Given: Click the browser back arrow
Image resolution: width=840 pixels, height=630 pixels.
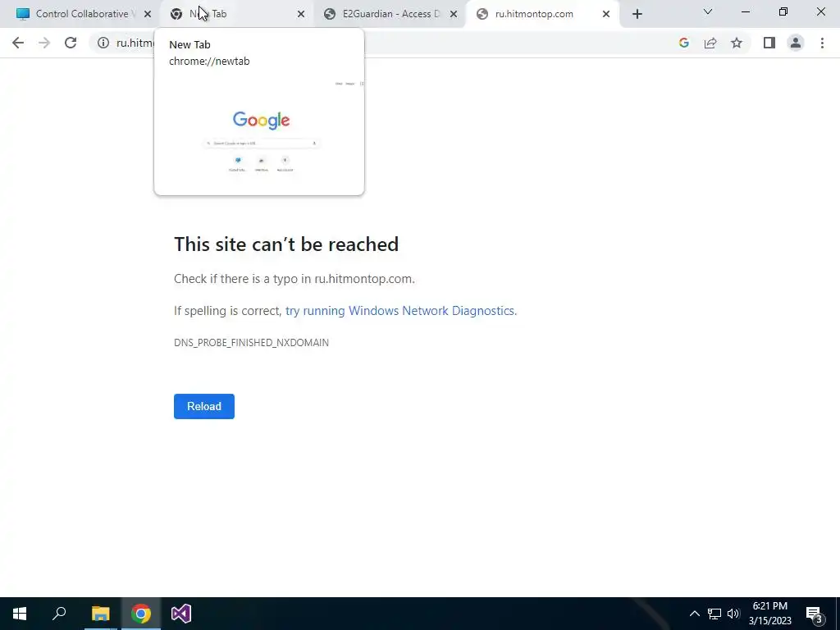Looking at the screenshot, I should [x=18, y=43].
